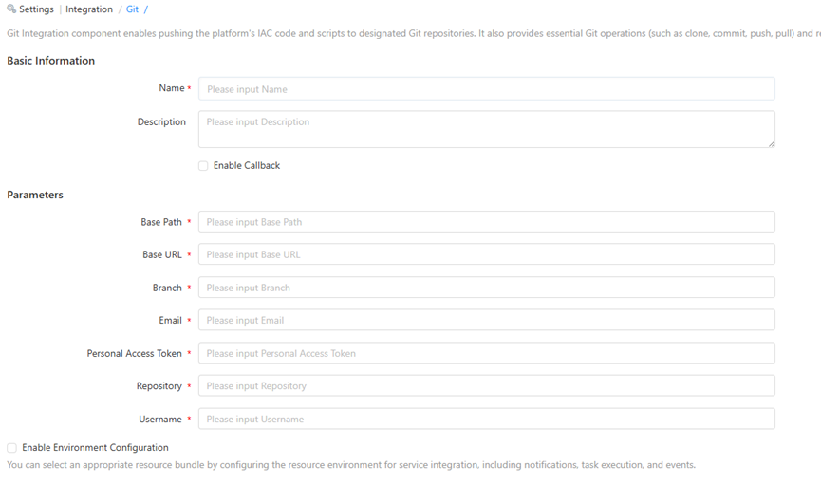Click into the Description text area

tap(486, 129)
